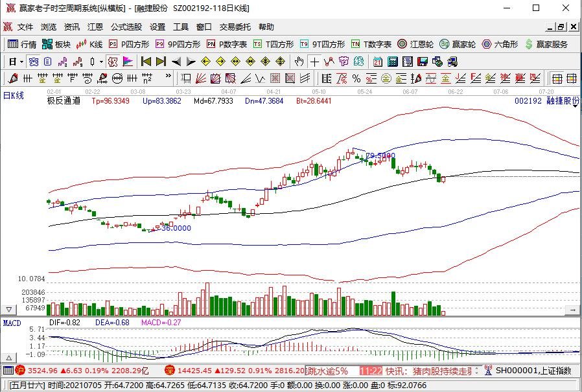Screen dimensions: 582x392
Task: Open the P数字表 tool
Action: click(227, 44)
